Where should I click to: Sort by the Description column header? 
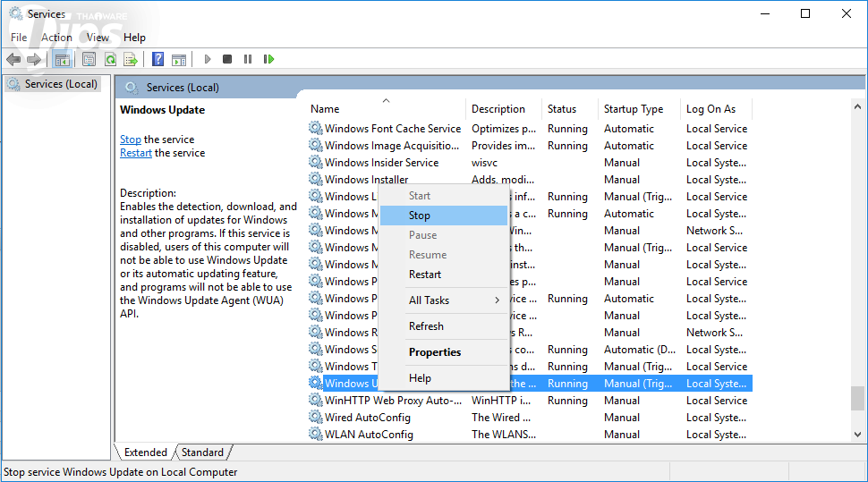click(505, 109)
